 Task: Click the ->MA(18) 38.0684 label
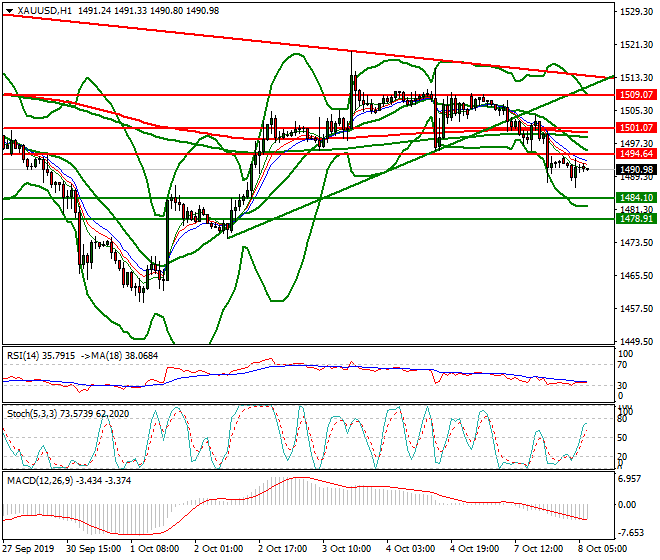(119, 356)
